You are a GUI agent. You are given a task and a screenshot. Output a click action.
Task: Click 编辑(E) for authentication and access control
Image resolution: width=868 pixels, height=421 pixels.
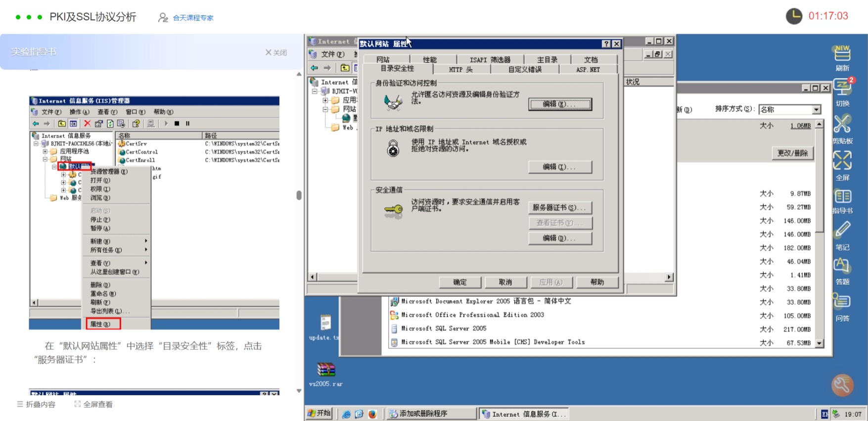560,104
